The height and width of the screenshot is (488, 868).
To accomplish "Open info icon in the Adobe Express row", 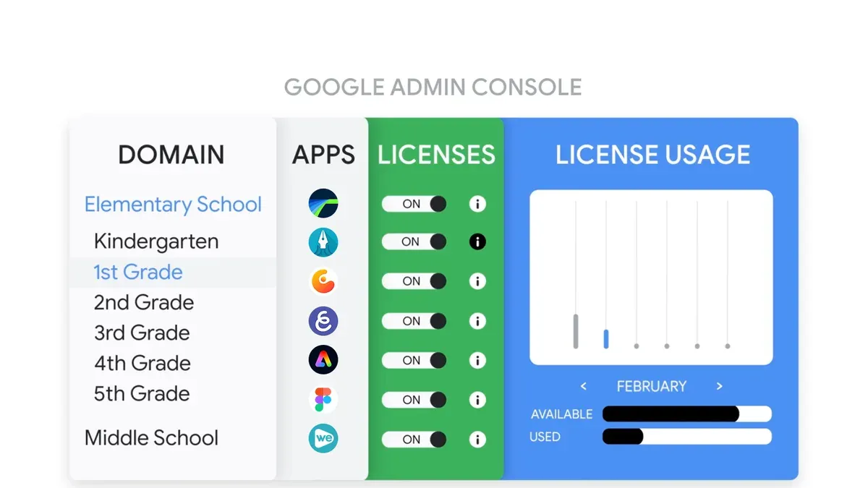I will [477, 360].
